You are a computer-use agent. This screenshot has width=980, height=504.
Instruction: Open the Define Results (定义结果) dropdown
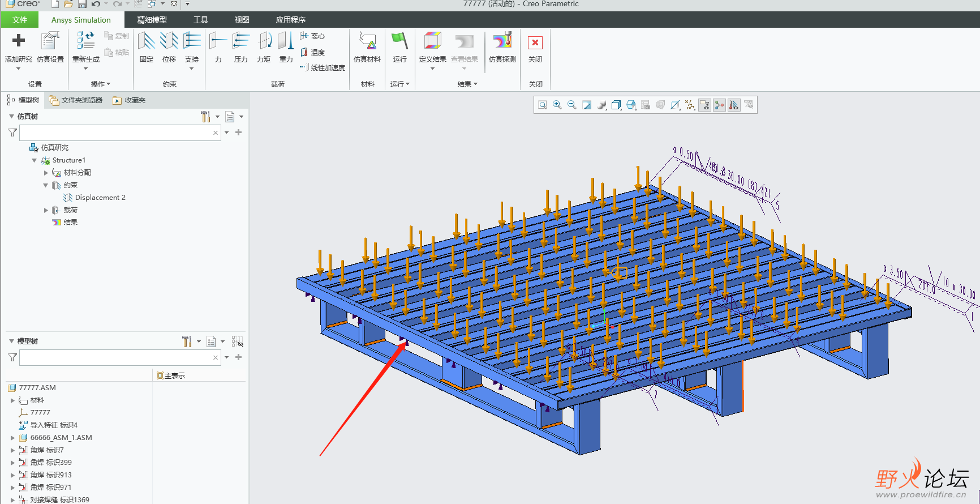click(x=432, y=69)
